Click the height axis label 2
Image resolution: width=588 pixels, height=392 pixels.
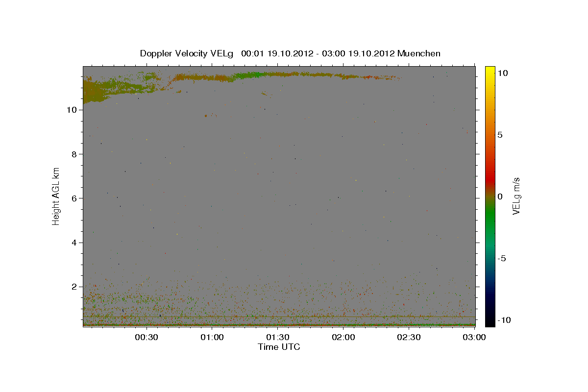click(x=74, y=287)
